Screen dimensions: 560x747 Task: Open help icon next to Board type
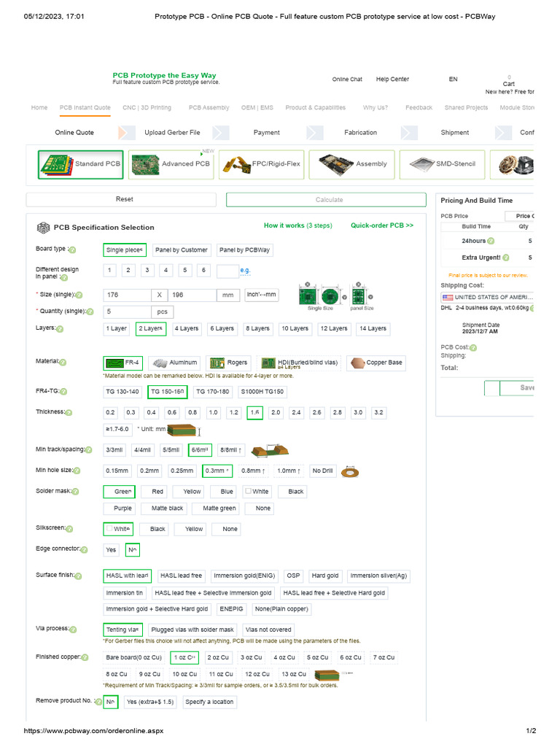72,249
